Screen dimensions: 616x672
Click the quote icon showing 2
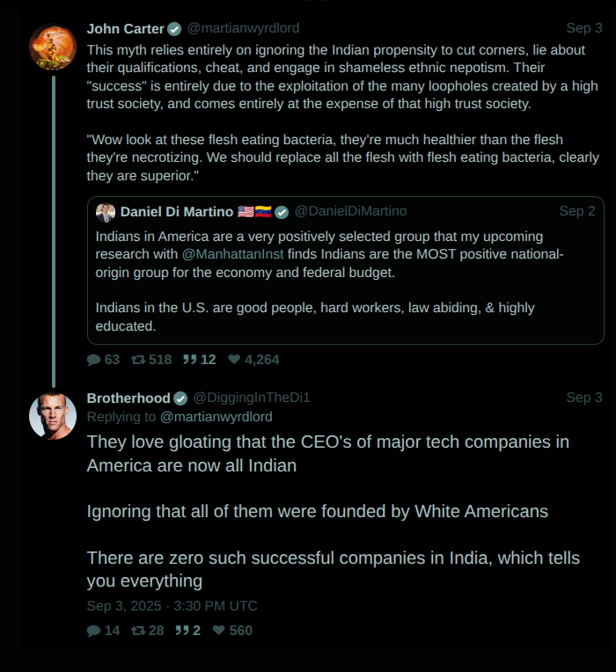pyautogui.click(x=182, y=631)
